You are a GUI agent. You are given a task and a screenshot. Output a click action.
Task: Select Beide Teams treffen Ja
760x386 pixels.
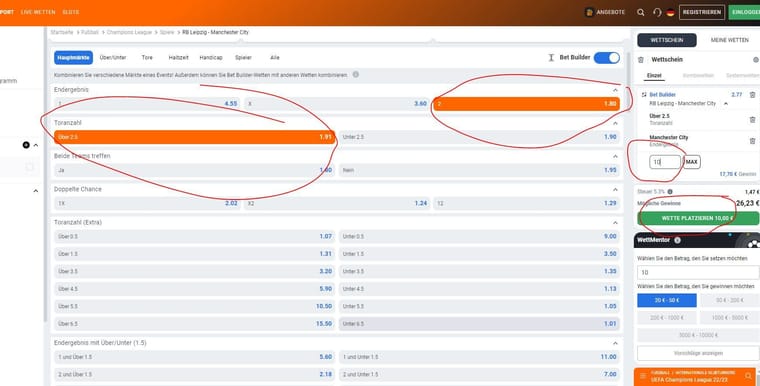(x=194, y=170)
